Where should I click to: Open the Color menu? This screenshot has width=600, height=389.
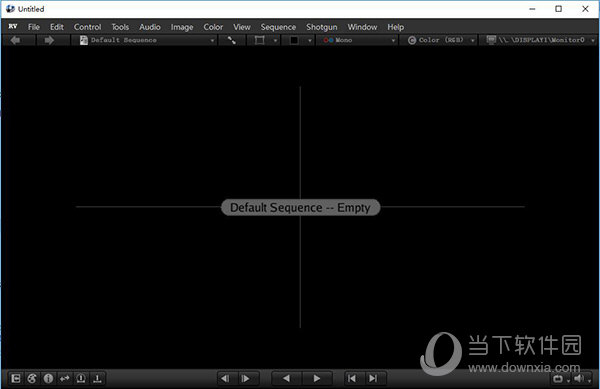pyautogui.click(x=213, y=27)
